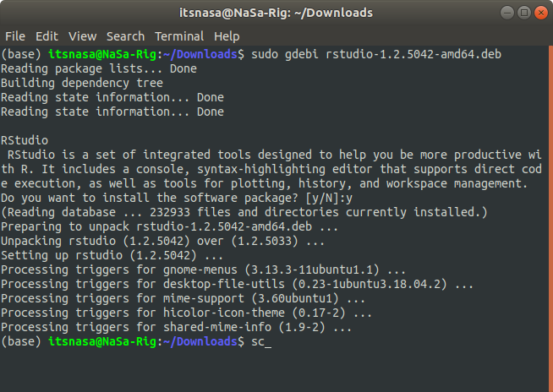Minimize the terminal window
Screen dimensions: 553x392
point(507,13)
